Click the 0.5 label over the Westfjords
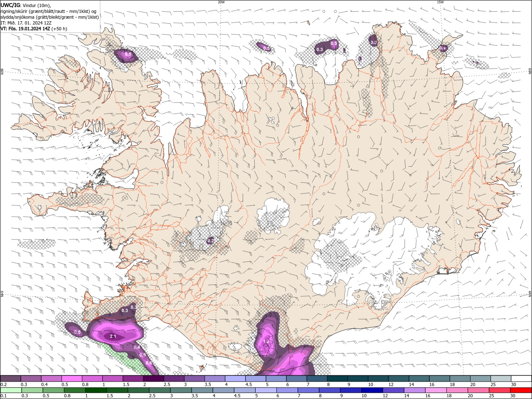This screenshot has height=399, width=532. pos(128,54)
